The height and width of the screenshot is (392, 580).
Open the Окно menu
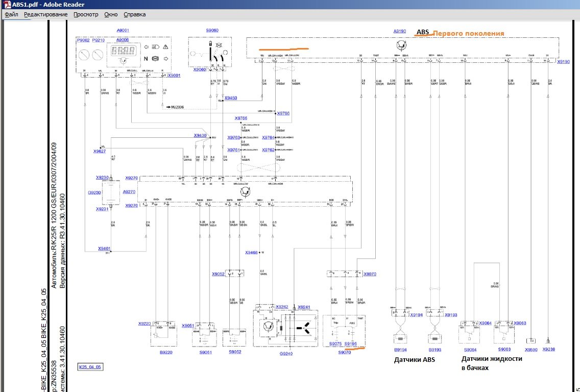click(111, 14)
